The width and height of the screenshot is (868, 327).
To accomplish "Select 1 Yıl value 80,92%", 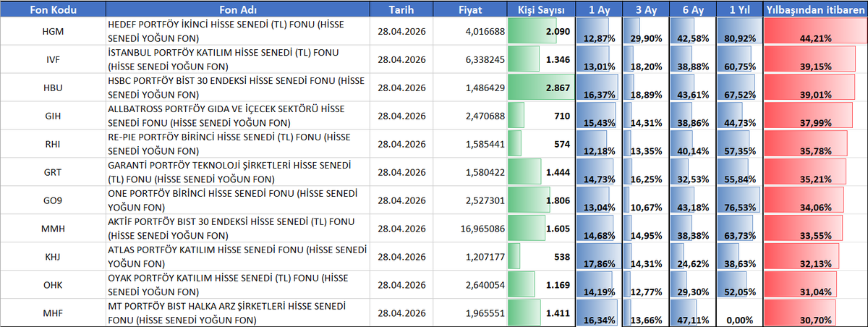I will tap(739, 31).
